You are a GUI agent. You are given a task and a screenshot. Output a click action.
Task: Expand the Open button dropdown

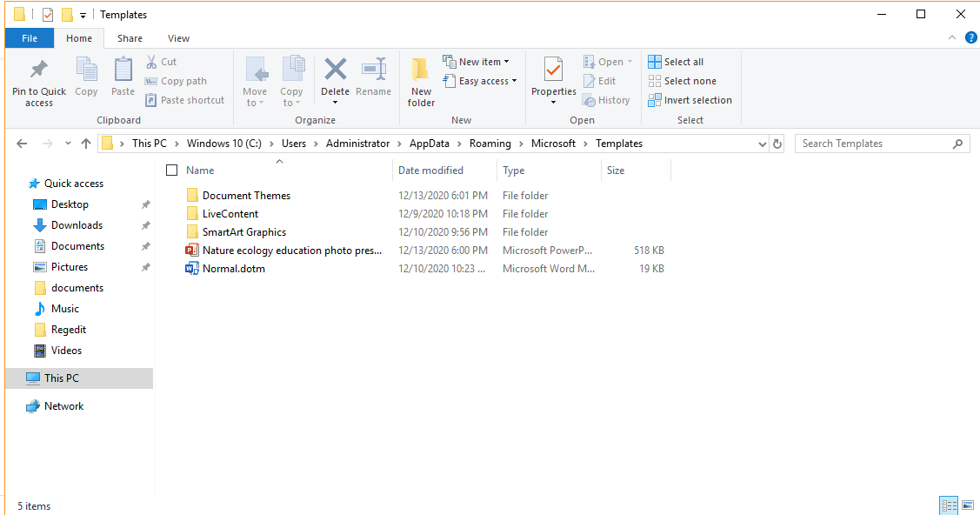point(630,61)
